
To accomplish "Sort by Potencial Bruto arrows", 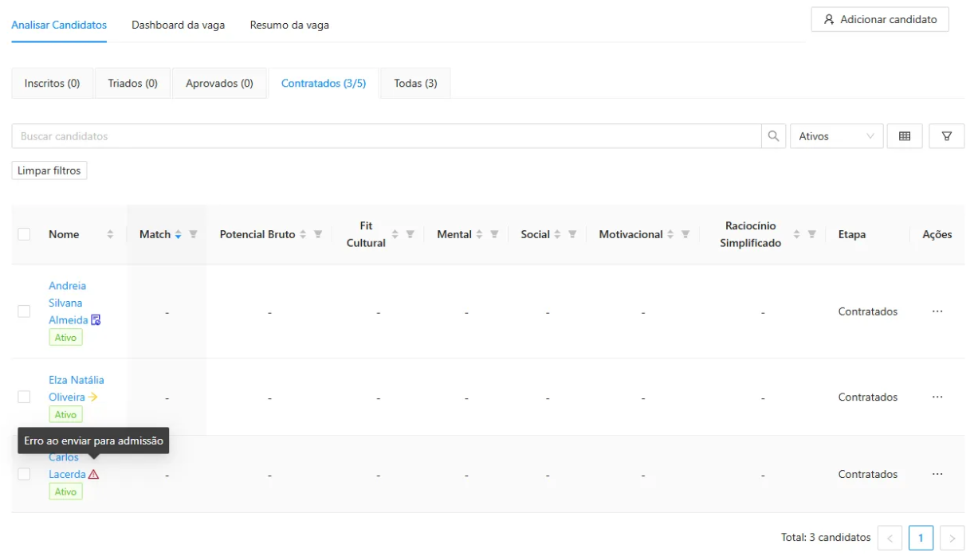I will [x=304, y=234].
